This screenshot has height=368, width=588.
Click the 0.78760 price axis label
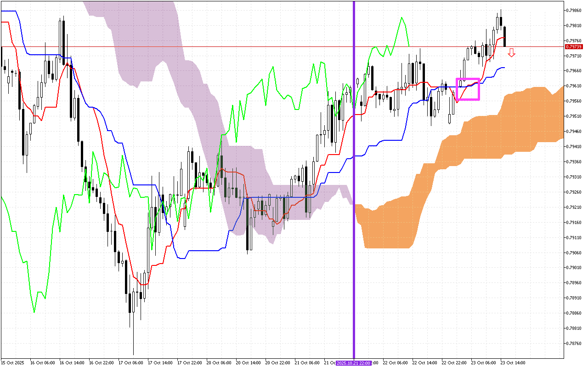click(x=574, y=343)
